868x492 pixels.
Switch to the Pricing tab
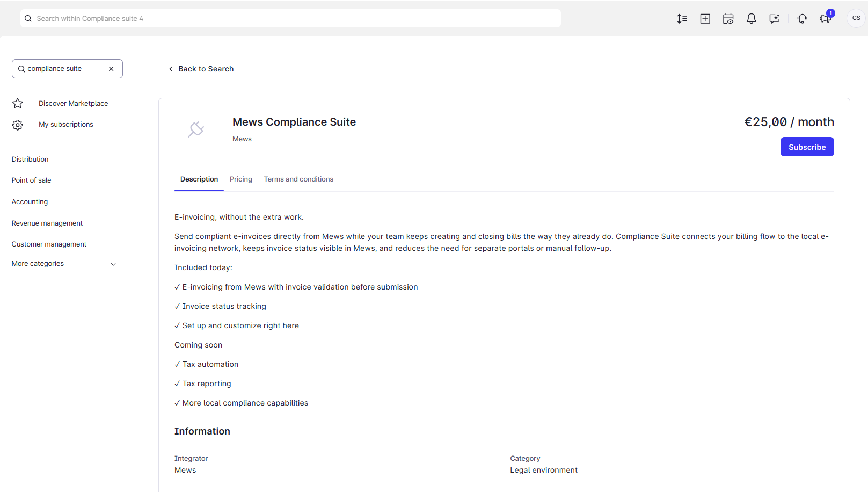(x=241, y=179)
